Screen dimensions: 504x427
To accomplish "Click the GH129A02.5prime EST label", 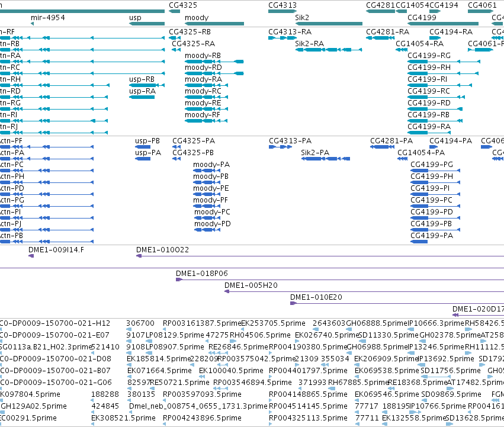I will (x=34, y=406).
